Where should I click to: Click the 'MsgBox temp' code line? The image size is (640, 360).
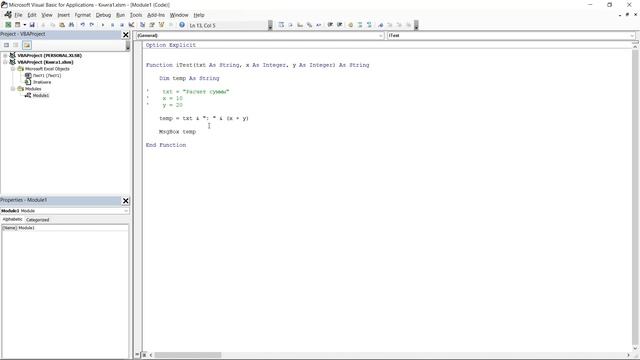coord(178,132)
